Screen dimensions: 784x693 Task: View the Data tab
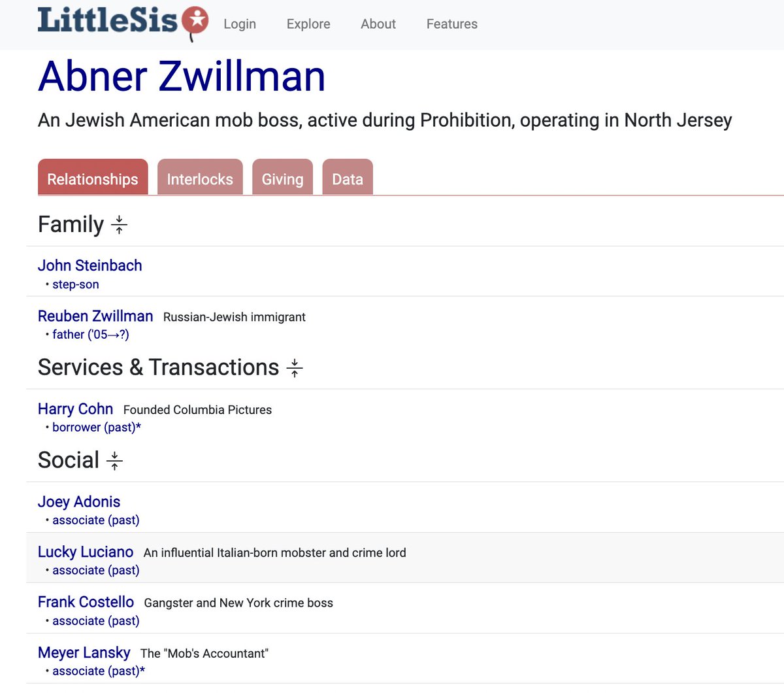tap(347, 178)
